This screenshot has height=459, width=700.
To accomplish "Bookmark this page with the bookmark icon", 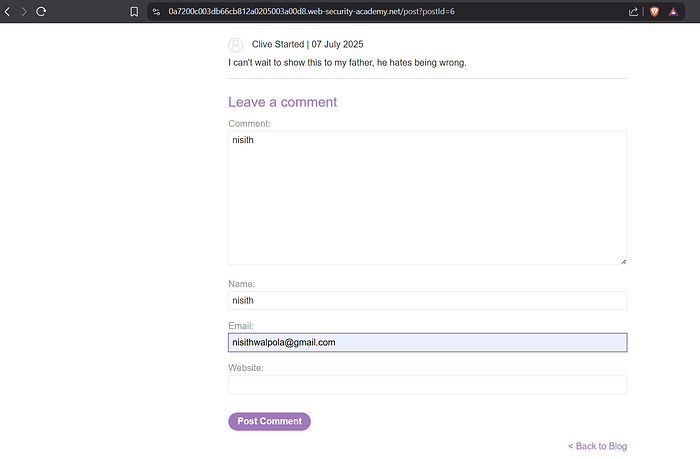I will pyautogui.click(x=134, y=12).
